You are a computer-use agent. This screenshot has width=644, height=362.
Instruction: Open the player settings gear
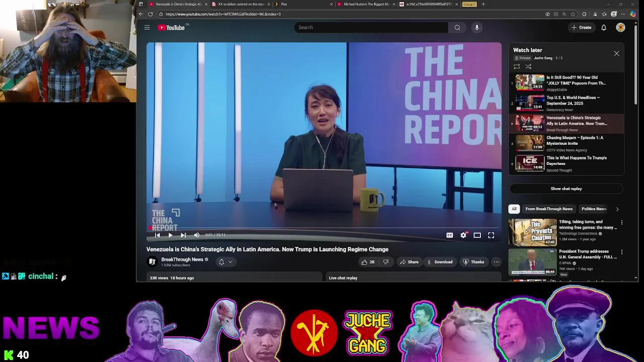463,235
